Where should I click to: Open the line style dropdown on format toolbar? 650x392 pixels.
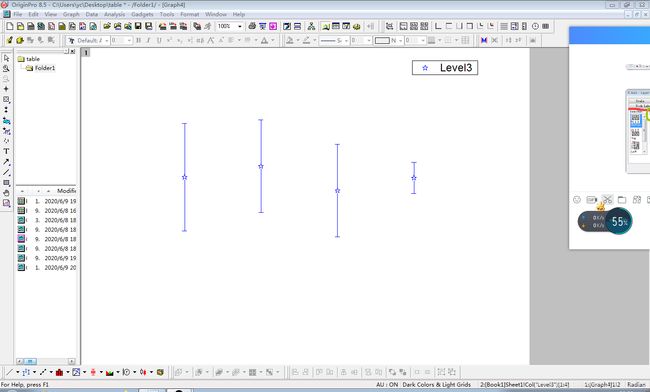pos(346,40)
